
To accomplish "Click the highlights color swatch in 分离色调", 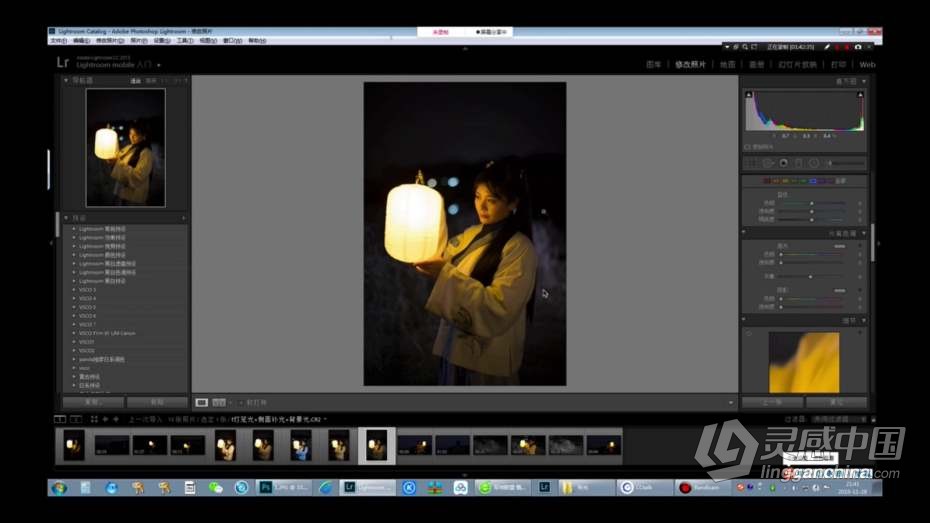I will (839, 246).
